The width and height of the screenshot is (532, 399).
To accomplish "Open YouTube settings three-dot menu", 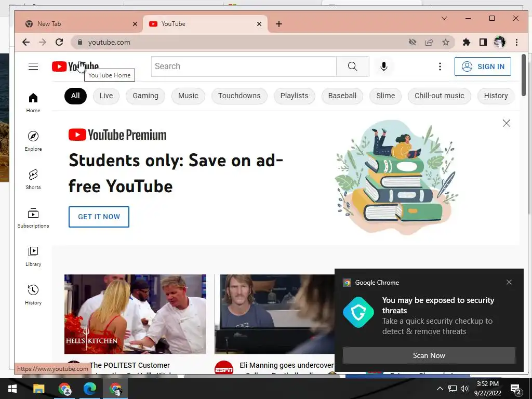I will 440,66.
